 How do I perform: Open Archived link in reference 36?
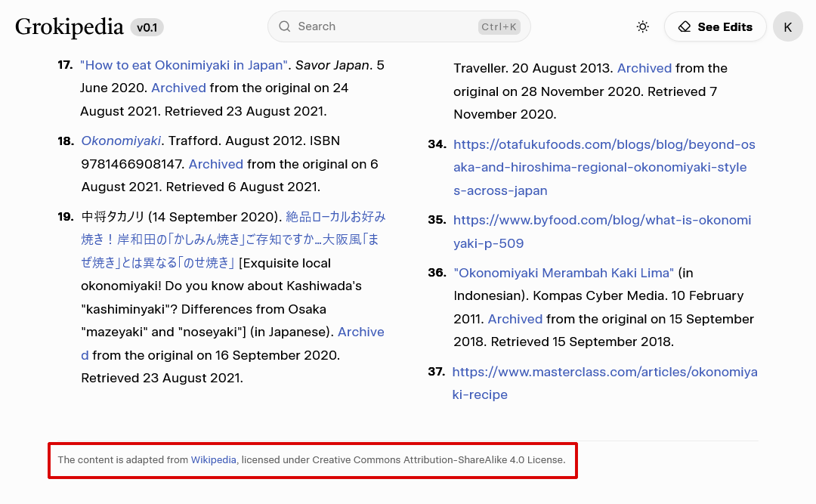(x=515, y=319)
